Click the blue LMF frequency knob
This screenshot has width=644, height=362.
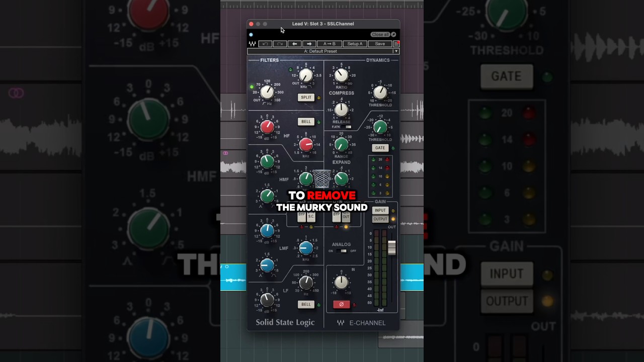(306, 248)
